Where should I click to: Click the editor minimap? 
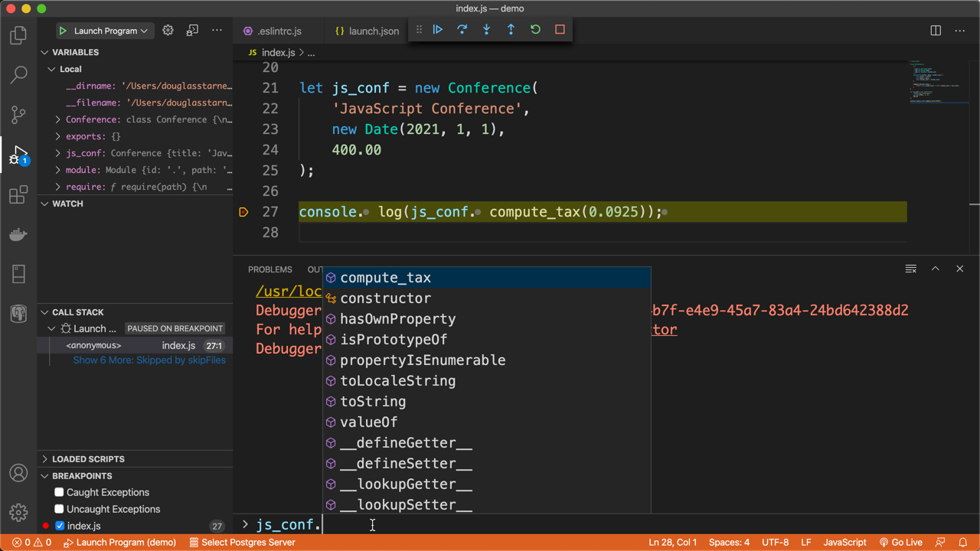pyautogui.click(x=939, y=80)
